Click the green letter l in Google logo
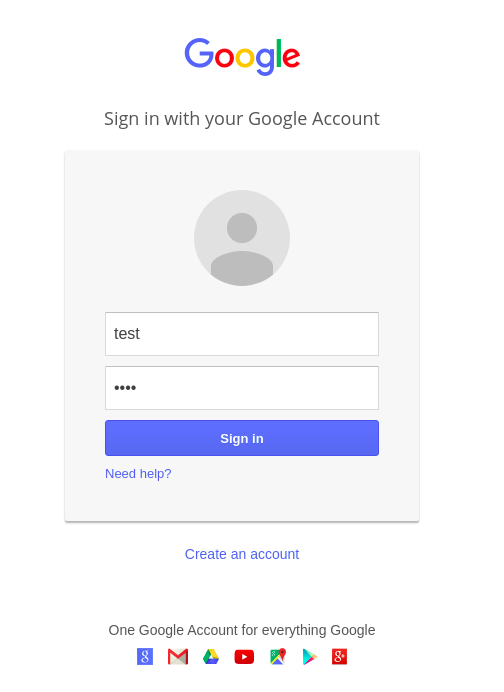 279,53
